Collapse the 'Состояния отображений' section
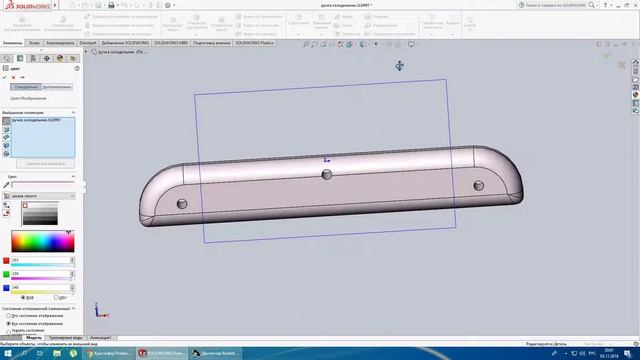Viewport: 640px width, 360px height. click(73, 309)
